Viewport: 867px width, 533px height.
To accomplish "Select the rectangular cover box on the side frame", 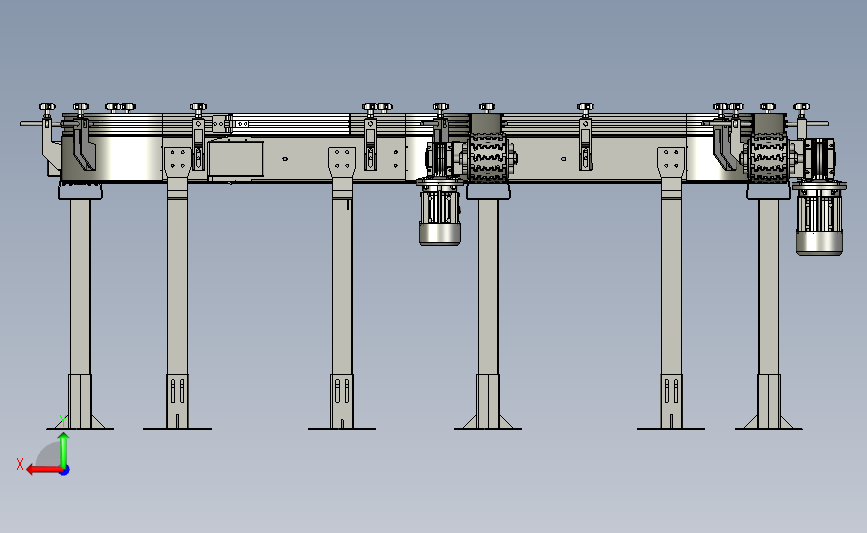I will [236, 159].
